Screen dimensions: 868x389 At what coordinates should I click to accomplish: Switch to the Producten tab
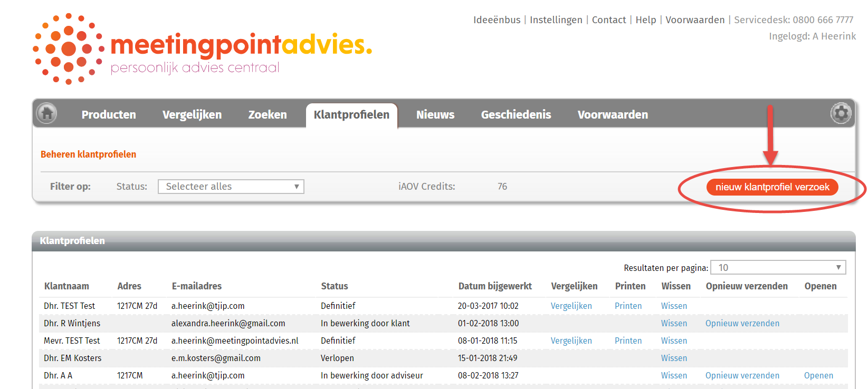click(x=109, y=115)
